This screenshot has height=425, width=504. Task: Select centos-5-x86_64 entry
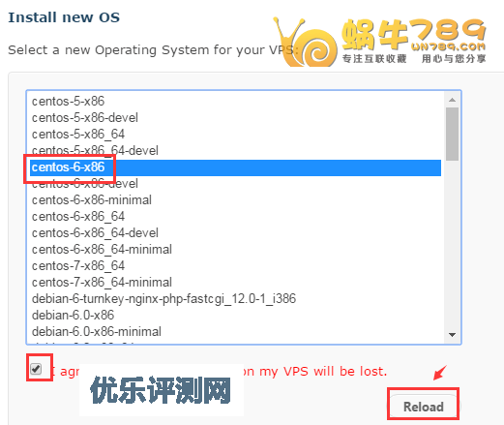pos(235,135)
